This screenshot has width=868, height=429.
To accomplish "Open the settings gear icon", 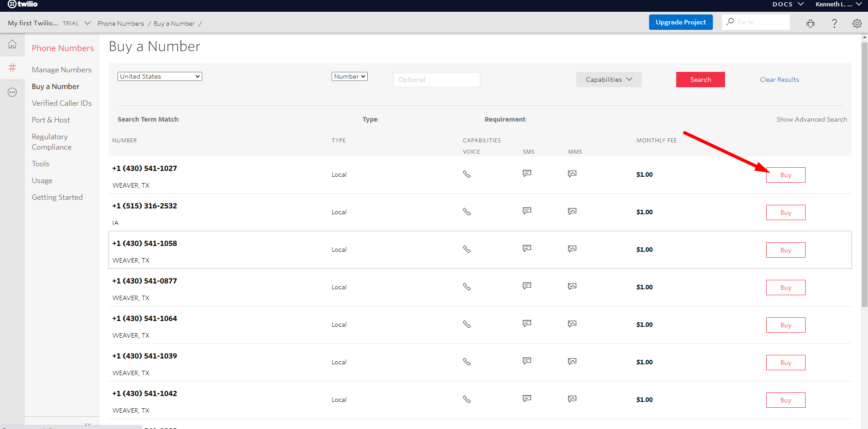I will pos(857,24).
